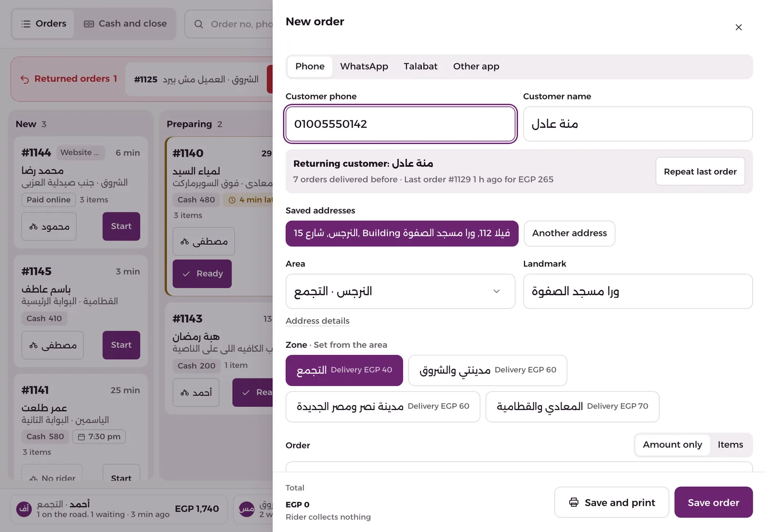Open the Orders view
This screenshot has width=766, height=532.
tap(44, 24)
